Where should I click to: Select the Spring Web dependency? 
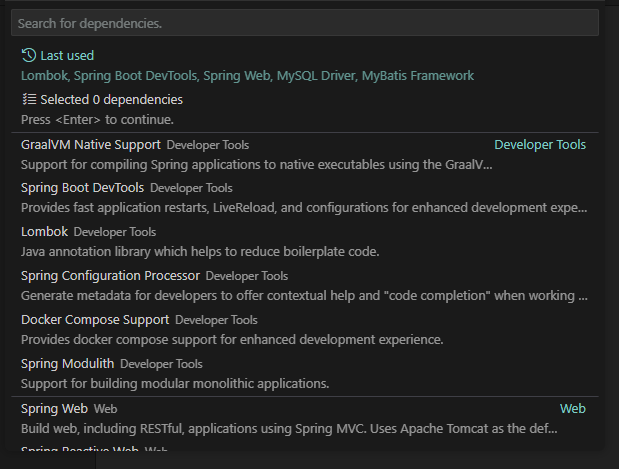point(305,418)
